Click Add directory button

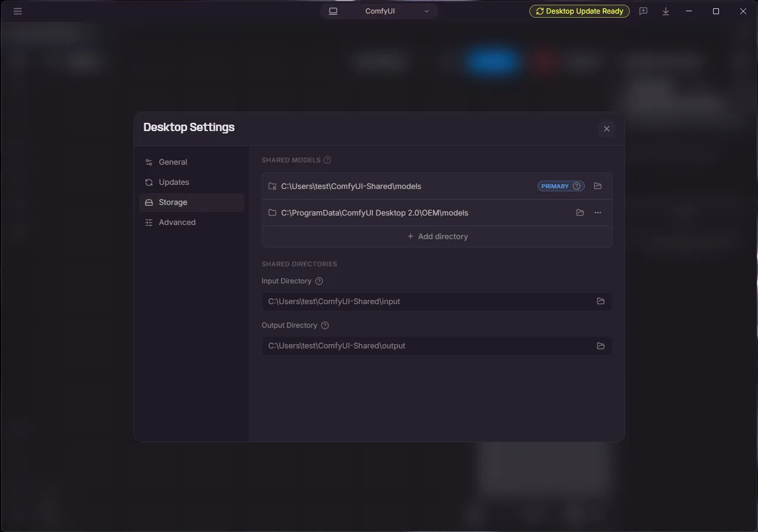[437, 236]
